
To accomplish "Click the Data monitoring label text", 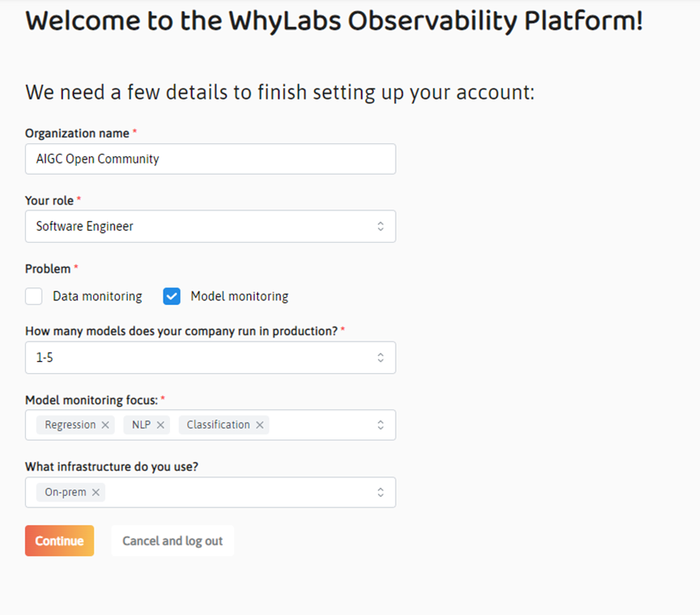I will coord(97,296).
